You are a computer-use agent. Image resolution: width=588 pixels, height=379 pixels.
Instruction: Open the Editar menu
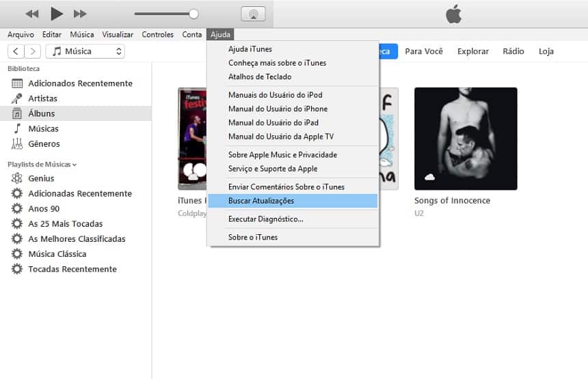52,34
